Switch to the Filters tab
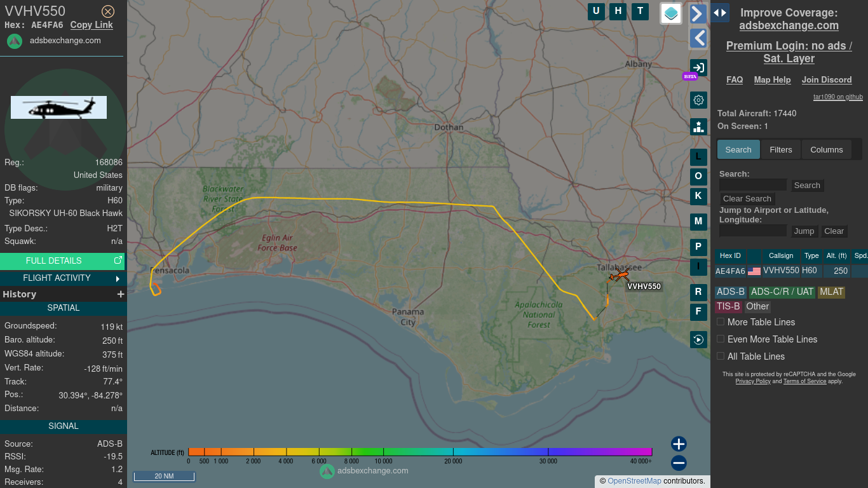Screen dimensions: 868x488 tap(781, 149)
